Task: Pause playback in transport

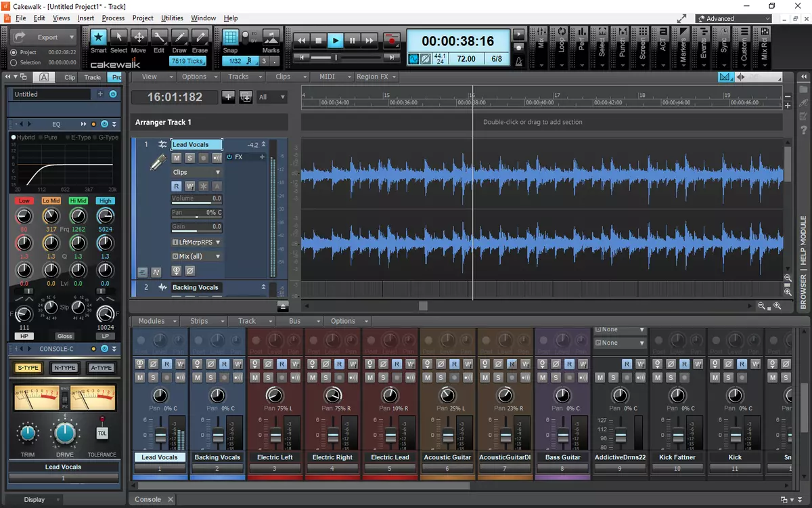Action: [x=353, y=41]
